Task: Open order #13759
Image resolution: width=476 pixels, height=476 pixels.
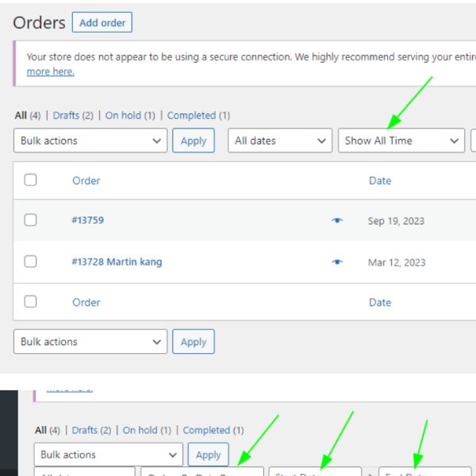Action: [x=88, y=220]
